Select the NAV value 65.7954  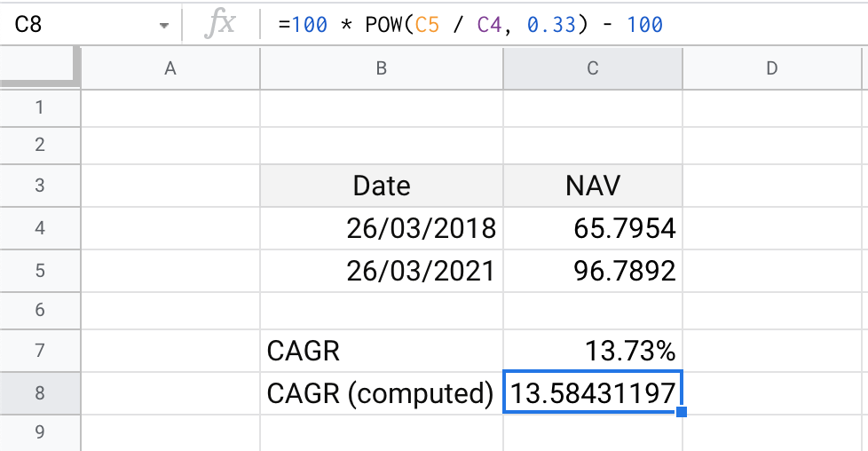pos(593,227)
